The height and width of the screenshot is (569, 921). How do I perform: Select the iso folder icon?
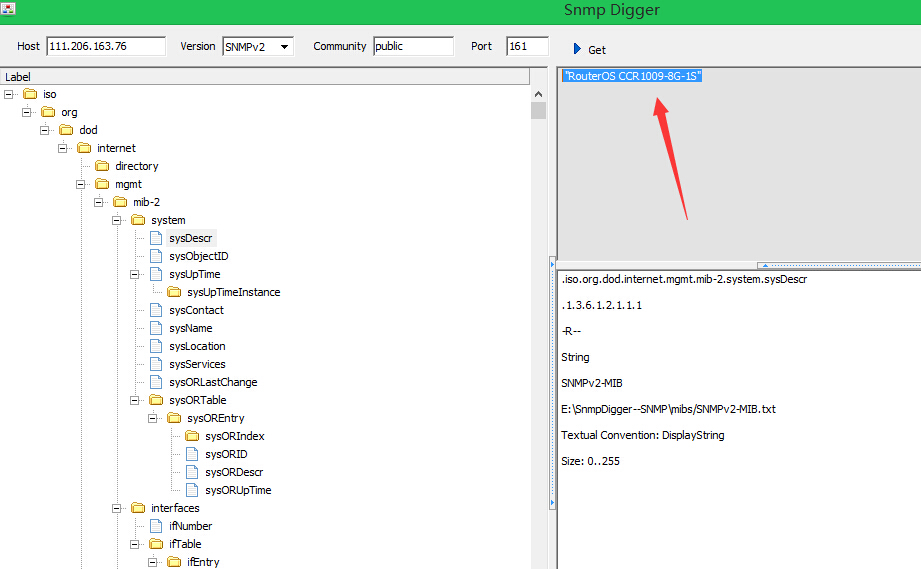(30, 94)
